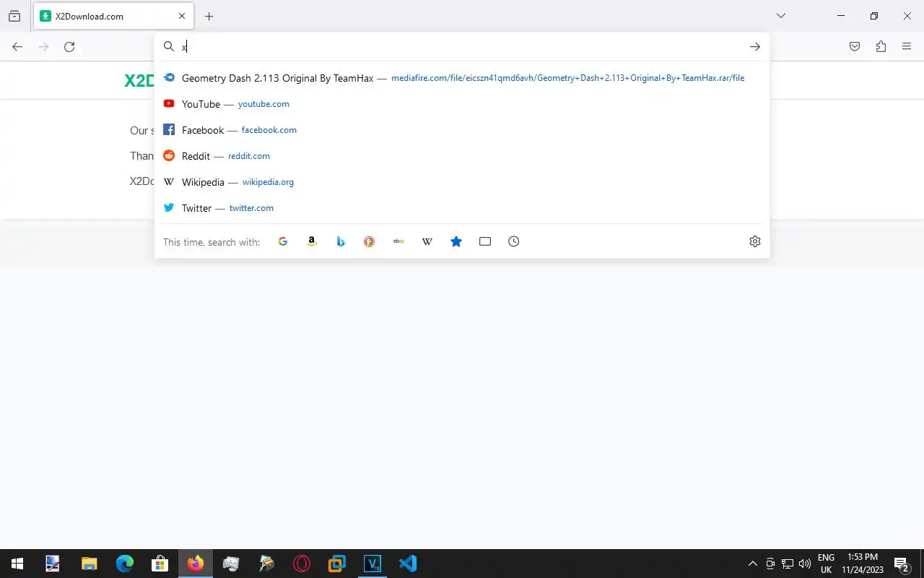
Task: Choose the Facebook suggestion
Action: click(462, 130)
